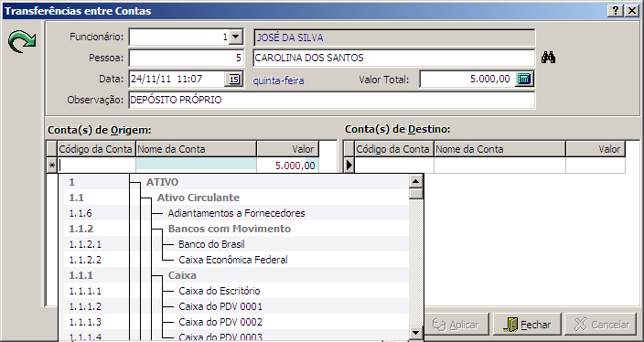Expand the Funcionário dropdown arrow
This screenshot has height=342, width=644.
coord(235,37)
